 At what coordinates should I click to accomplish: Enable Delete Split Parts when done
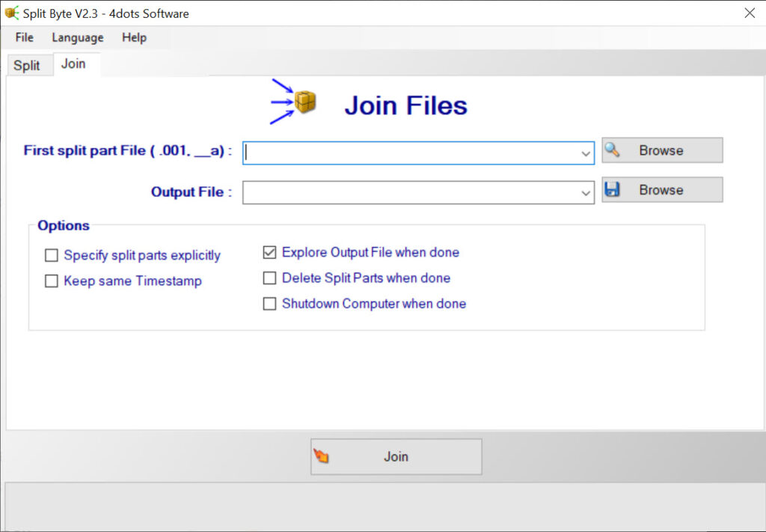[x=269, y=278]
